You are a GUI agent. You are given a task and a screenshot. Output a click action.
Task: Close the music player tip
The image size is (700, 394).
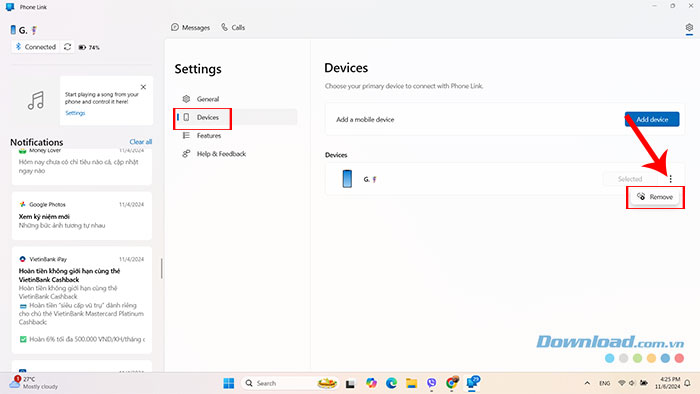[x=143, y=87]
